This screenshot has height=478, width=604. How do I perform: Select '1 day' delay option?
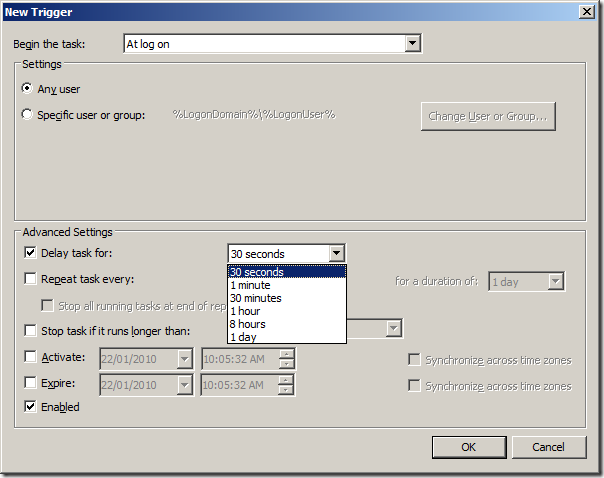(286, 337)
